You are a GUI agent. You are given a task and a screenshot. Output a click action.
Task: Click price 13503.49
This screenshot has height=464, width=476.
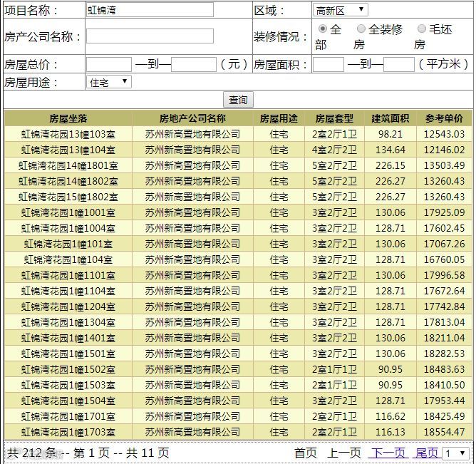(444, 165)
